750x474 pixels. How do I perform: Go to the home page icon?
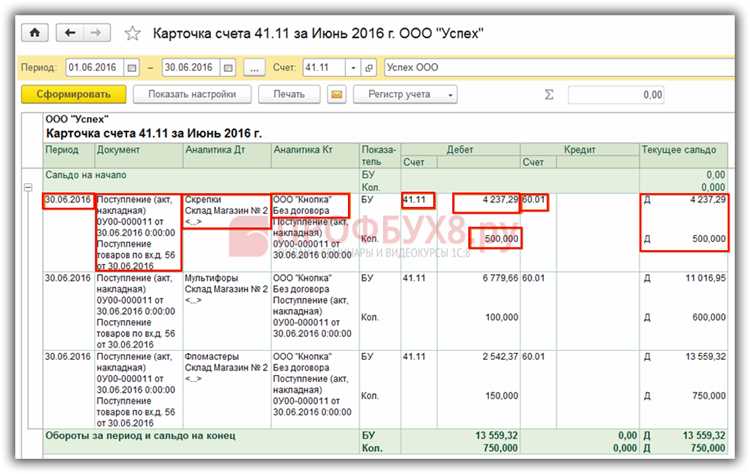click(x=34, y=33)
